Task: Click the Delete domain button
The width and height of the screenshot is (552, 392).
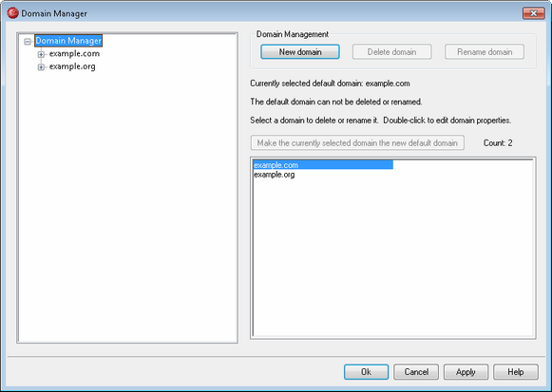Action: point(391,51)
